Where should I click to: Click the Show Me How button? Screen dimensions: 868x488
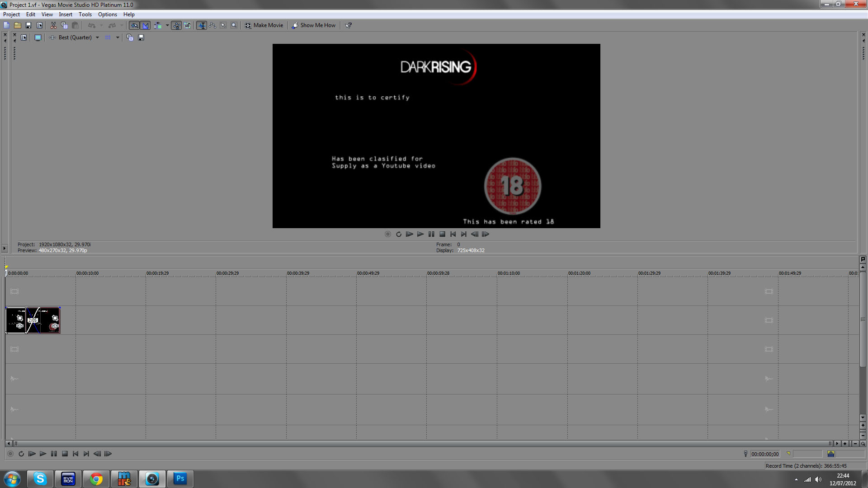(314, 25)
